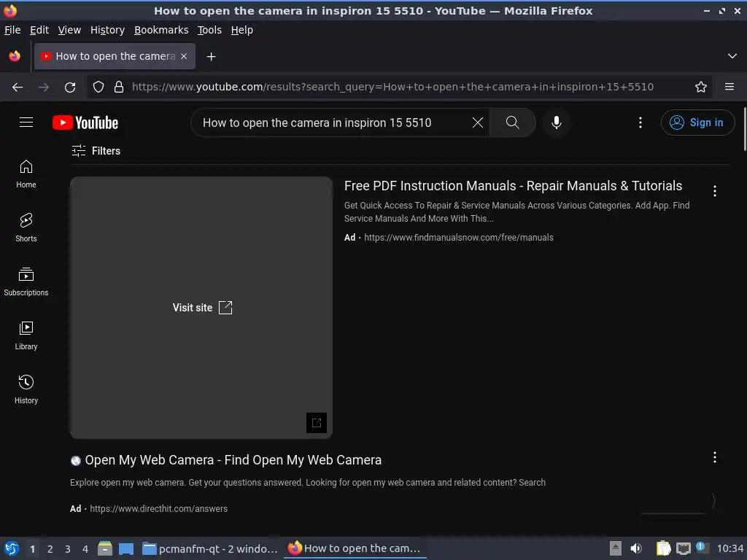Launch file manager from taskbar quicklaunch
Screen dimensions: 747x560
105,548
